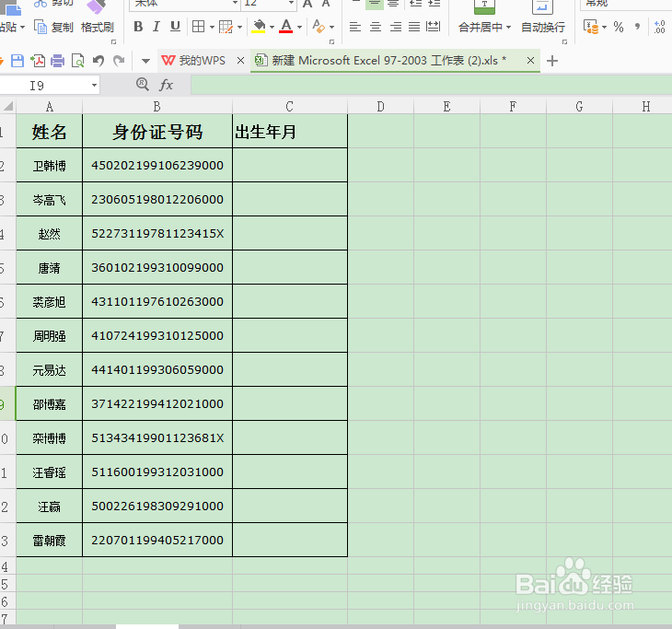Apply percent style format
672x629 pixels.
[618, 27]
